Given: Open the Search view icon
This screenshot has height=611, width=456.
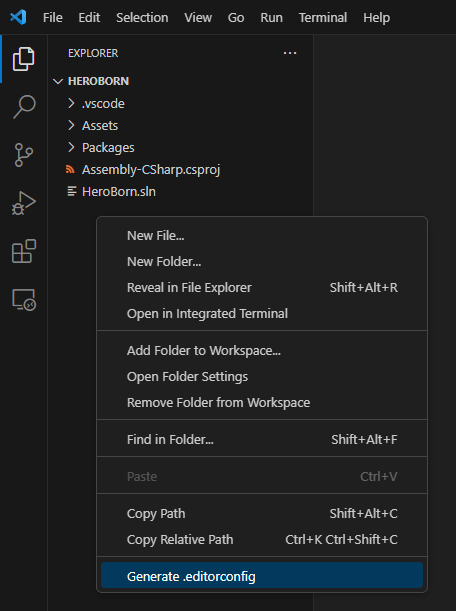Looking at the screenshot, I should coord(24,106).
